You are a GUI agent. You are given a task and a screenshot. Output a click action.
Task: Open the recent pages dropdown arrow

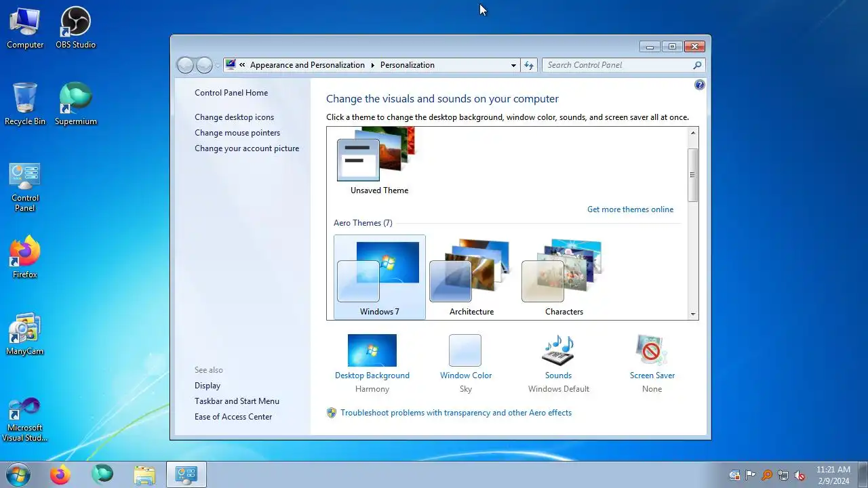(218, 66)
